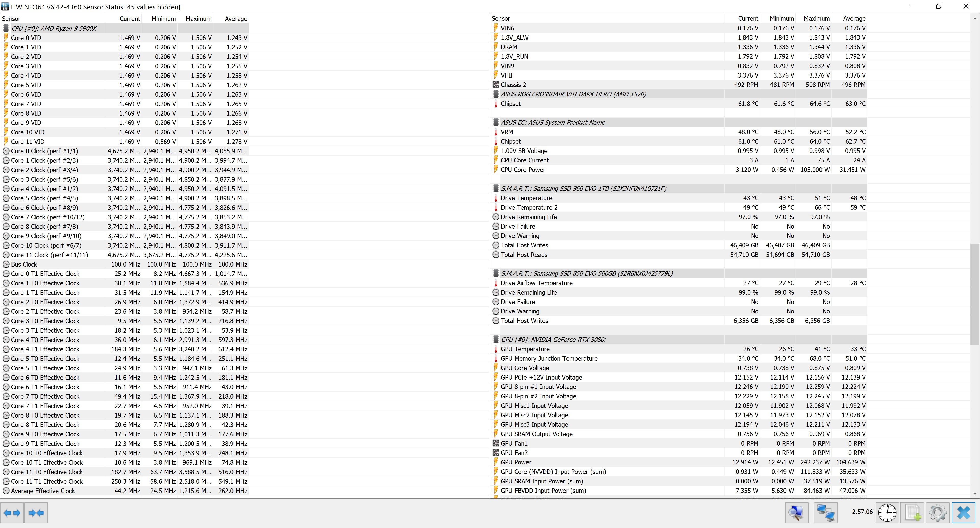Click the left pane Sensor column header
Screen dimensions: 980x528
11,19
